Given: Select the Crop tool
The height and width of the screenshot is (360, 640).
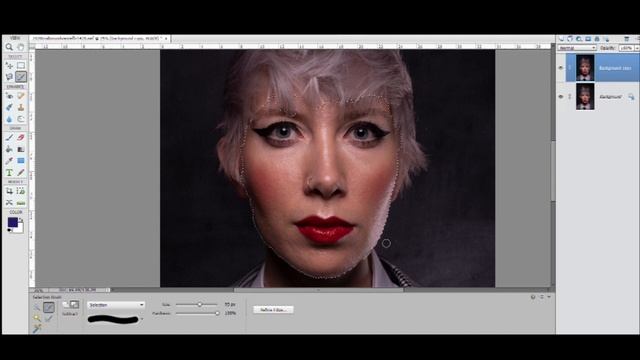Looking at the screenshot, I should click(x=9, y=191).
